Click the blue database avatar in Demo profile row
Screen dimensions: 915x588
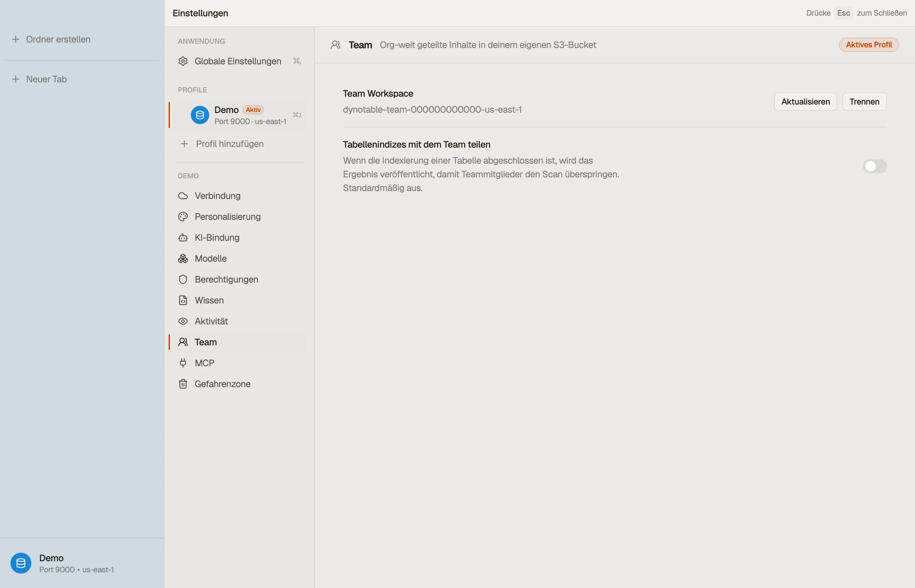200,115
